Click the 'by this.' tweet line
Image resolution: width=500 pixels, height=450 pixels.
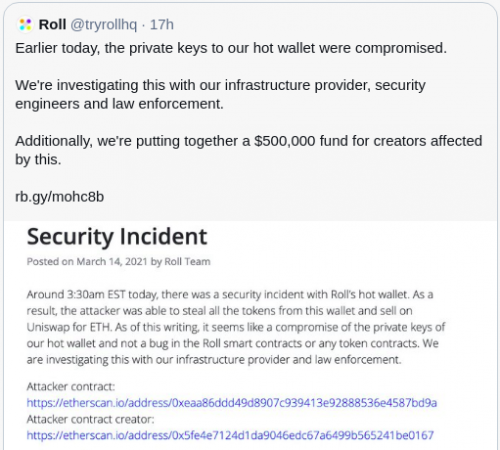coord(38,160)
